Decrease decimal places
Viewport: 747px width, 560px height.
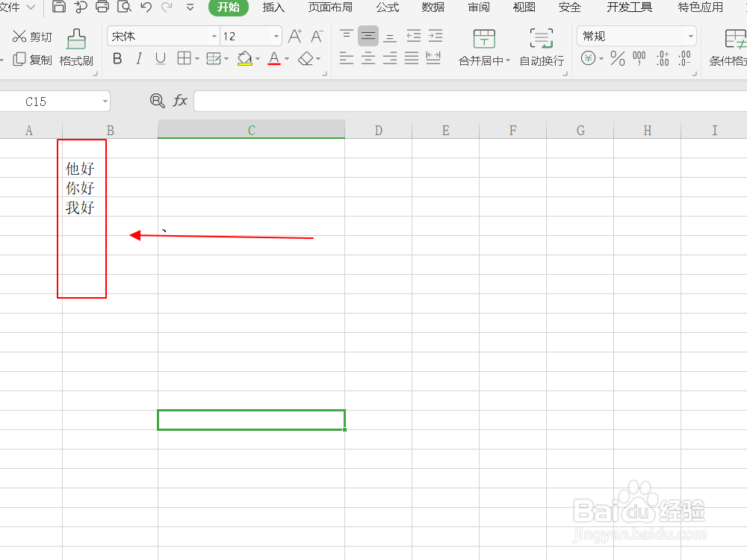pos(684,58)
